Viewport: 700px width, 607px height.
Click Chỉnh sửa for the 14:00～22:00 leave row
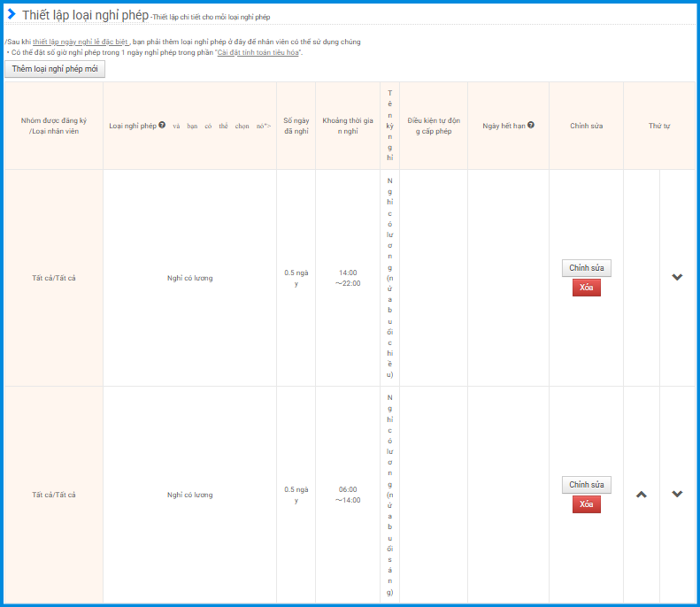[586, 268]
